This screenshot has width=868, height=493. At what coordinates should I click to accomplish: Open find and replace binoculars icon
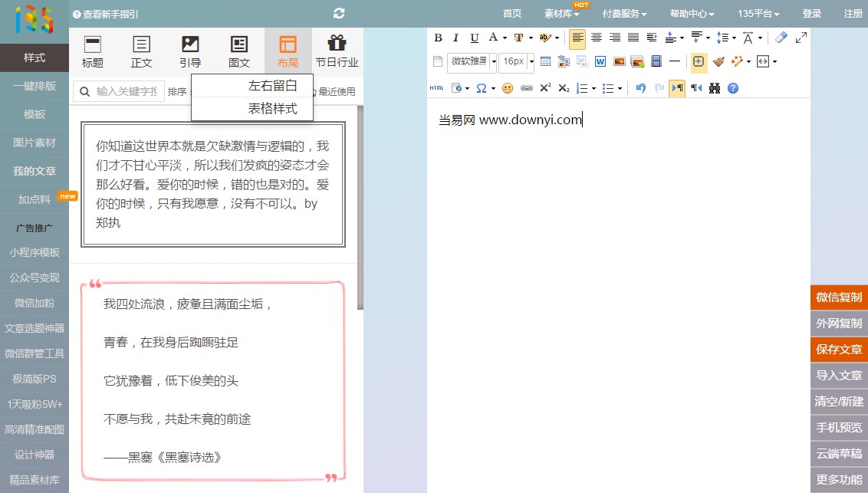click(x=715, y=88)
